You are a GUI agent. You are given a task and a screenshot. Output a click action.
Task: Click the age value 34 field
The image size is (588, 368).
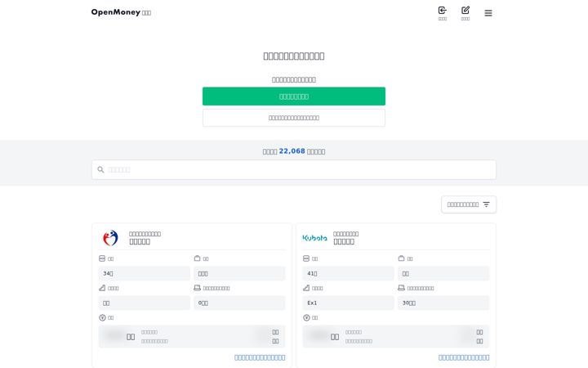[x=144, y=273]
